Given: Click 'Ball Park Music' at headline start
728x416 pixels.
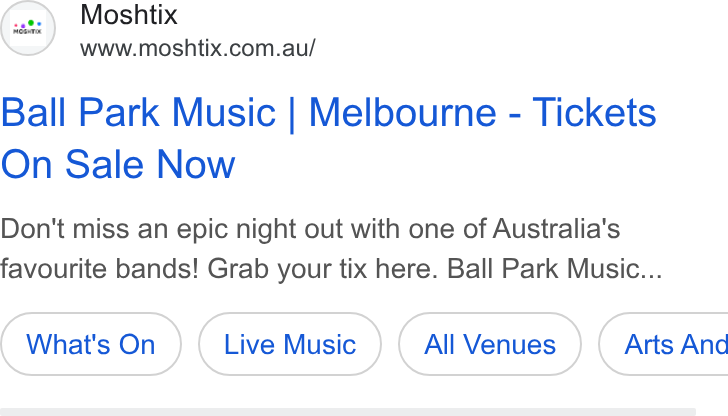Looking at the screenshot, I should coord(138,112).
